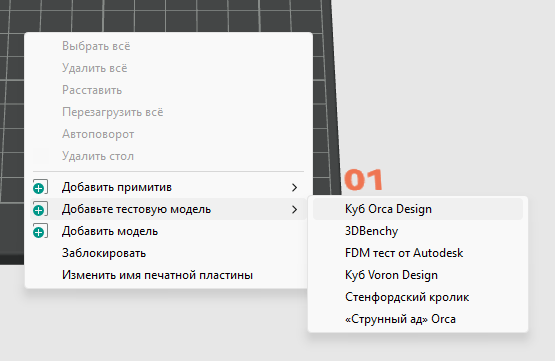
Task: Add the Куб Orca Design test model
Action: tap(418, 209)
